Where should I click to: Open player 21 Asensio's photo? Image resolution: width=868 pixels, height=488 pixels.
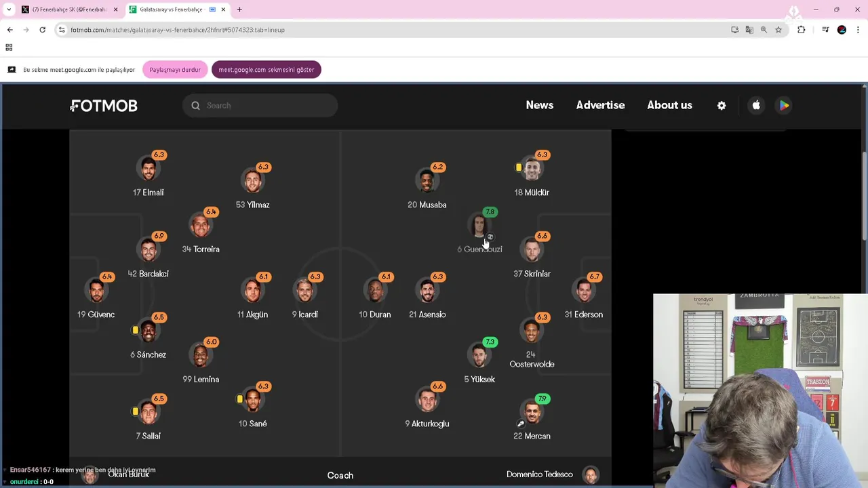pyautogui.click(x=427, y=291)
